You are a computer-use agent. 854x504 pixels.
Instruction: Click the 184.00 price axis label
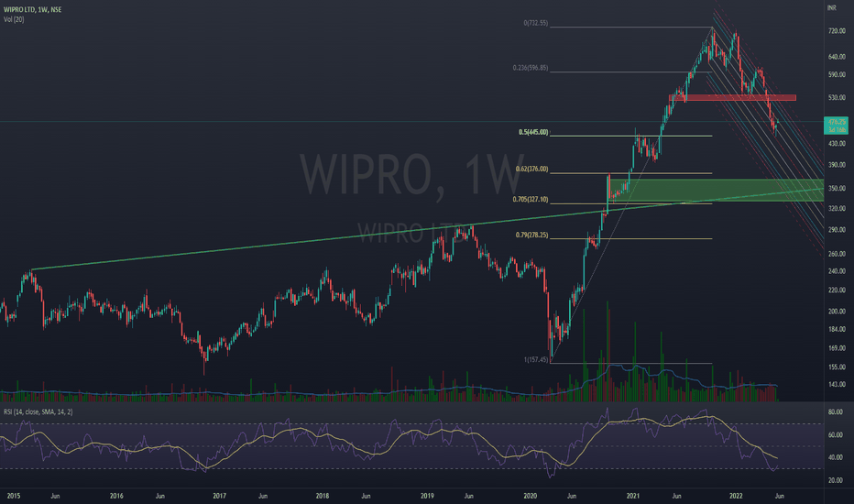(x=837, y=330)
